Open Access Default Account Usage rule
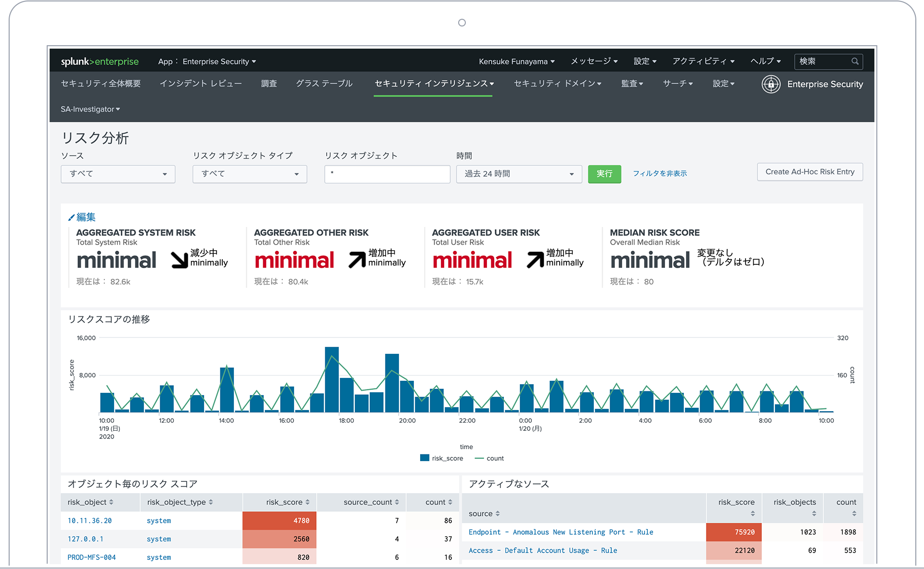The height and width of the screenshot is (569, 924). [x=543, y=551]
